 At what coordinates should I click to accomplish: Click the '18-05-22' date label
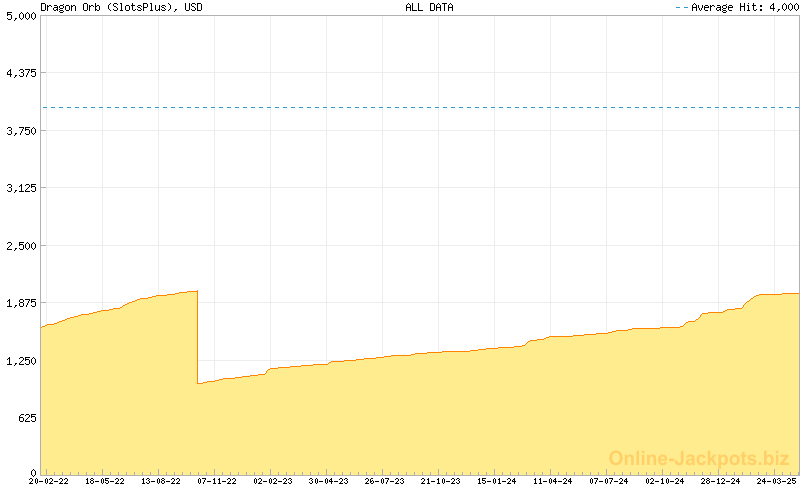click(x=105, y=481)
